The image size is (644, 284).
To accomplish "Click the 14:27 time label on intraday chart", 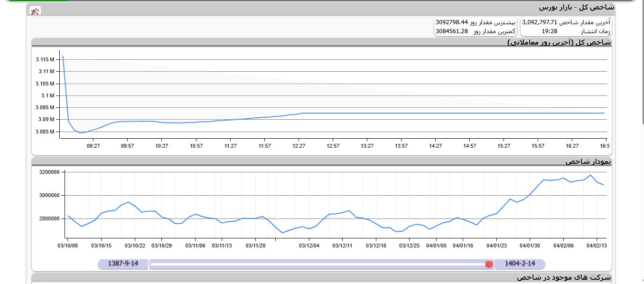I will (x=436, y=146).
